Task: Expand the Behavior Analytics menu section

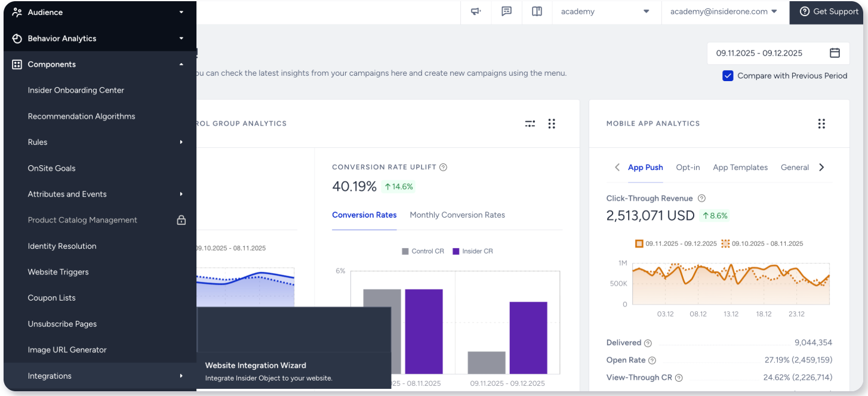Action: (x=181, y=38)
